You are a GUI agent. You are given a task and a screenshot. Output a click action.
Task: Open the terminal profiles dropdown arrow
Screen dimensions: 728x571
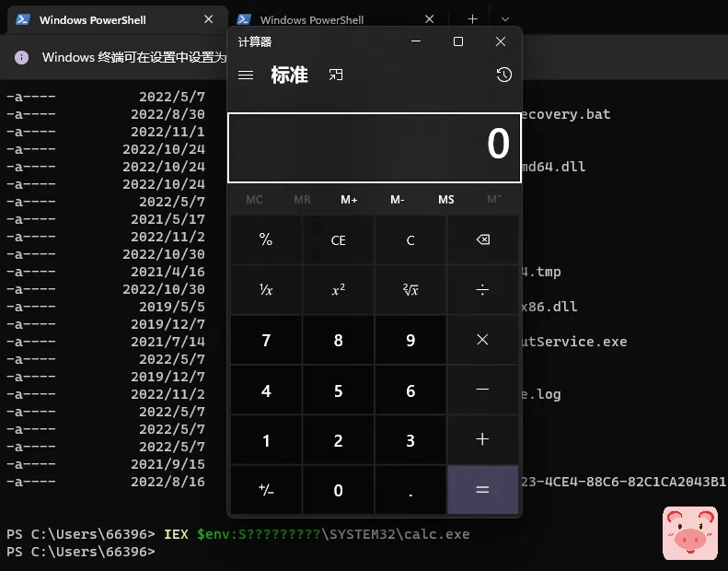505,19
